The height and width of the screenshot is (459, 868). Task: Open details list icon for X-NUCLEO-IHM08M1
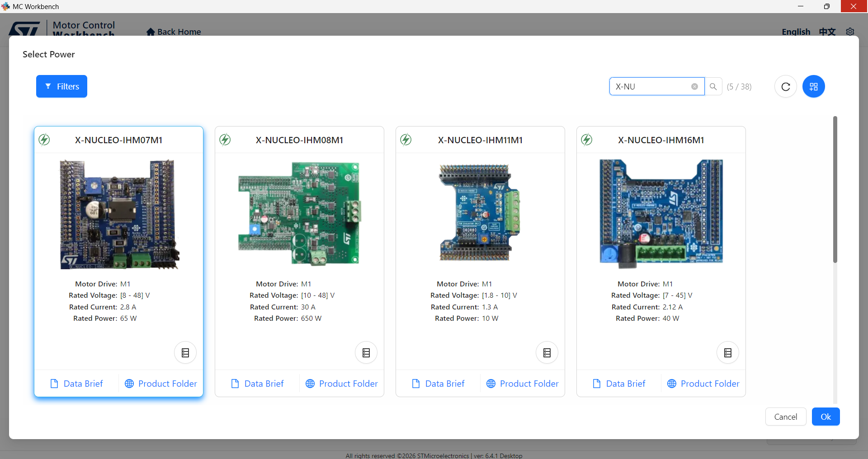tap(366, 353)
